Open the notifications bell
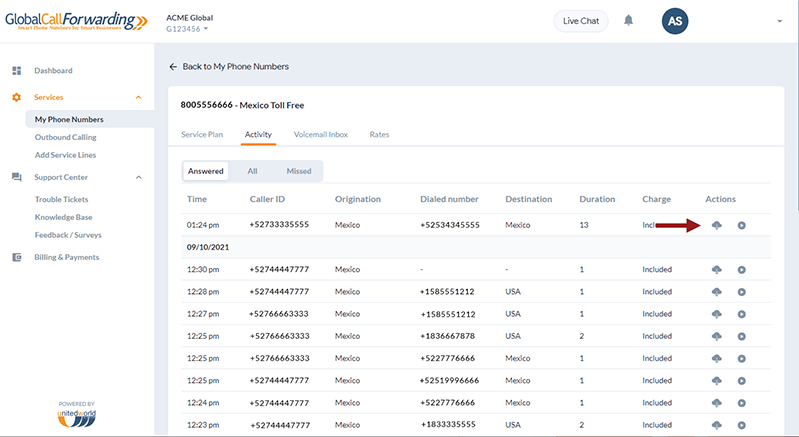Viewport: 799px width, 437px height. point(628,20)
